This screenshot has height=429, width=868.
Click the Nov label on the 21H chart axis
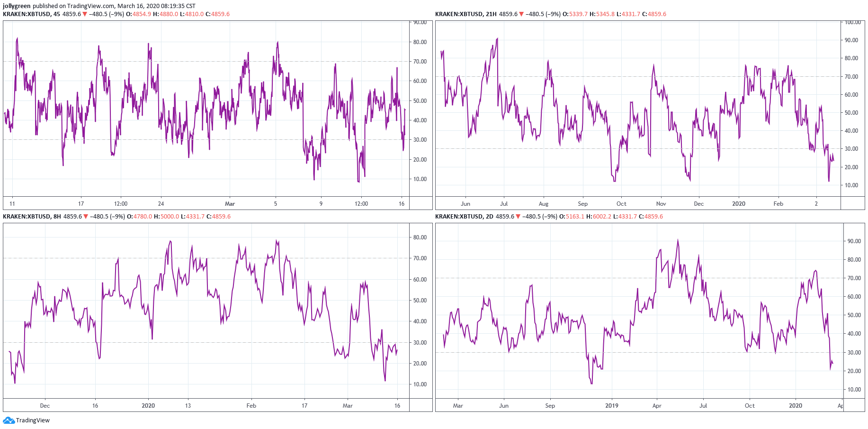click(661, 204)
